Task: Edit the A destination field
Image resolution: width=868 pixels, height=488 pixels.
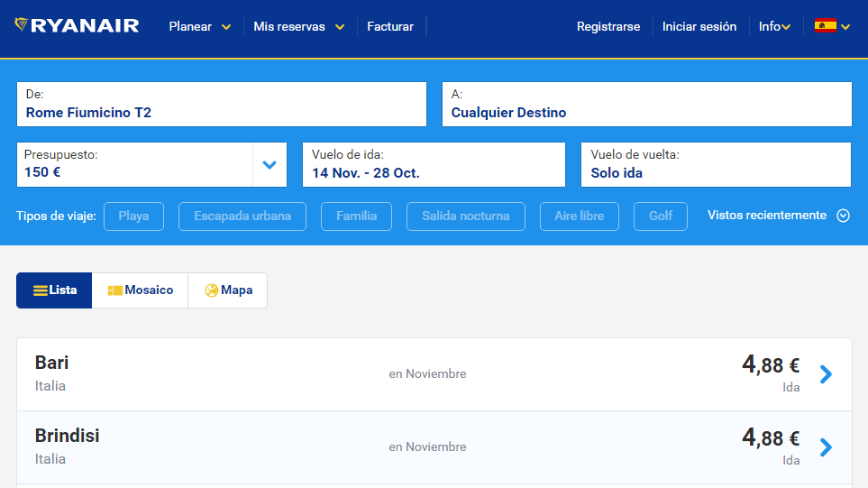Action: [646, 104]
